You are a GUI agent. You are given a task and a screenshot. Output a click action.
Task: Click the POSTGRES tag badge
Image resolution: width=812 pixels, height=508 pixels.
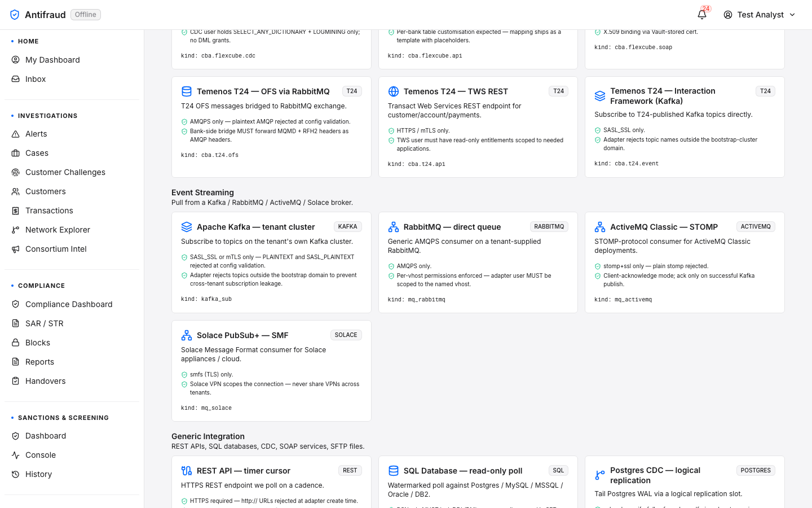pos(756,471)
